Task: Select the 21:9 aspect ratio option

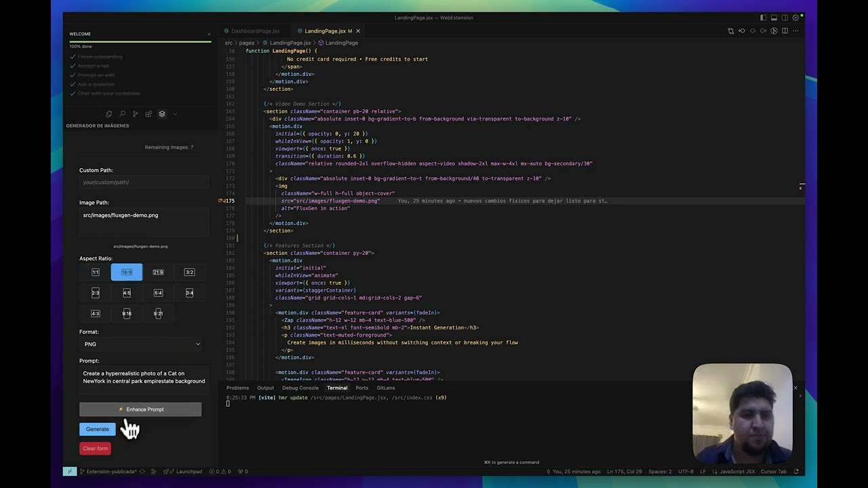Action: (158, 272)
